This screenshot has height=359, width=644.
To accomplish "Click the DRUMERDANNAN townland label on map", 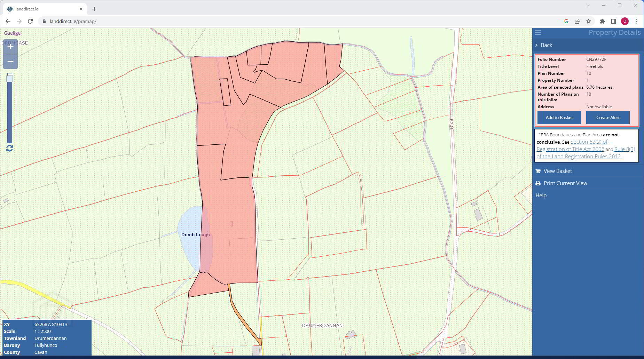I will coord(322,326).
